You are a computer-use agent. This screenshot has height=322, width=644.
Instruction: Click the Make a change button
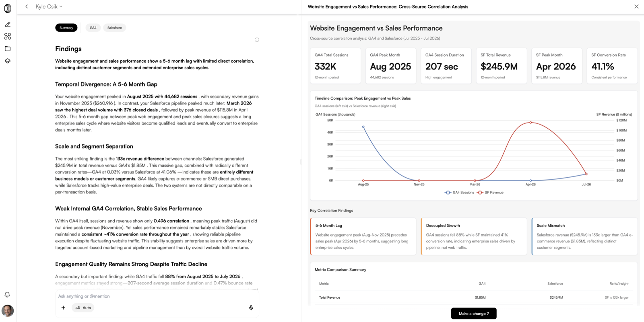pos(474,314)
